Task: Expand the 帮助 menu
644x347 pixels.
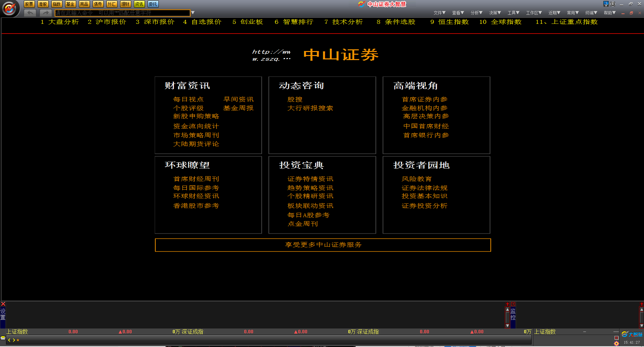Action: [x=609, y=13]
